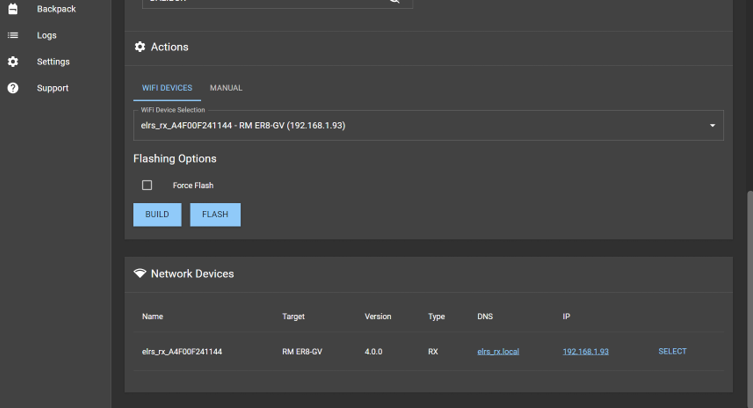Click the Backpack icon in the sidebar
This screenshot has width=753, height=408.
click(x=13, y=9)
